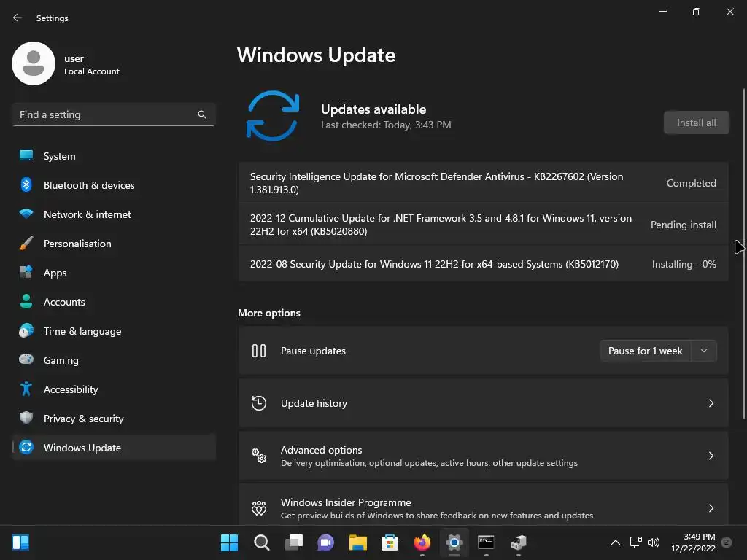Click Last checked: Today, 3:43 PM text
The height and width of the screenshot is (560, 747).
(386, 125)
